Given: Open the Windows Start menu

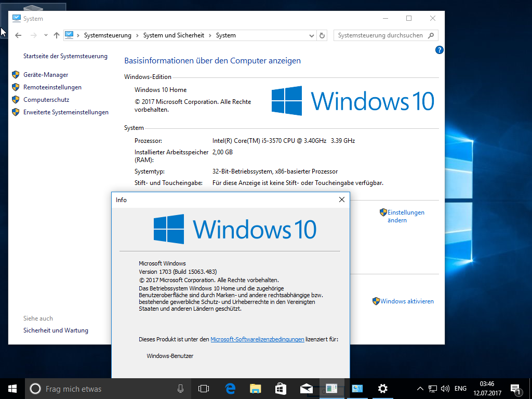Looking at the screenshot, I should coord(12,389).
